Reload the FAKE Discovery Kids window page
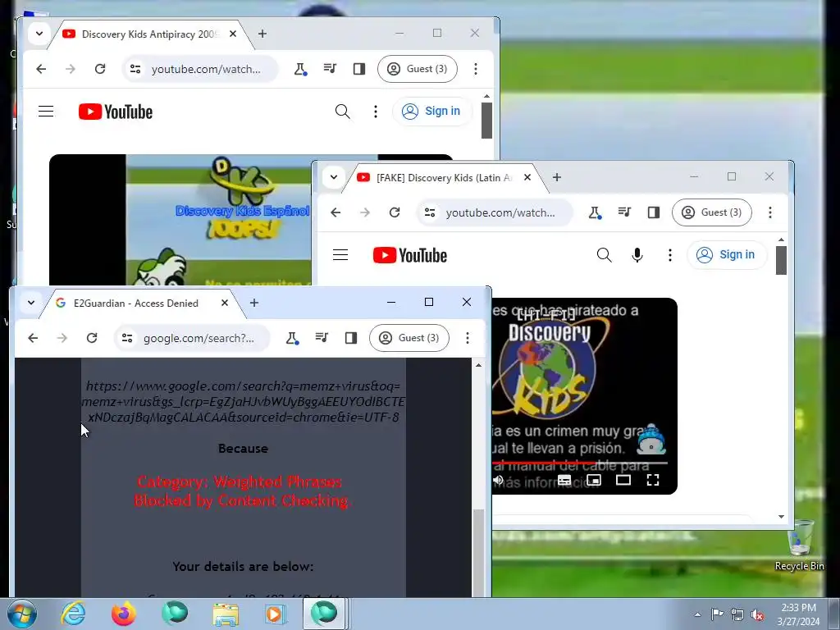 click(395, 212)
